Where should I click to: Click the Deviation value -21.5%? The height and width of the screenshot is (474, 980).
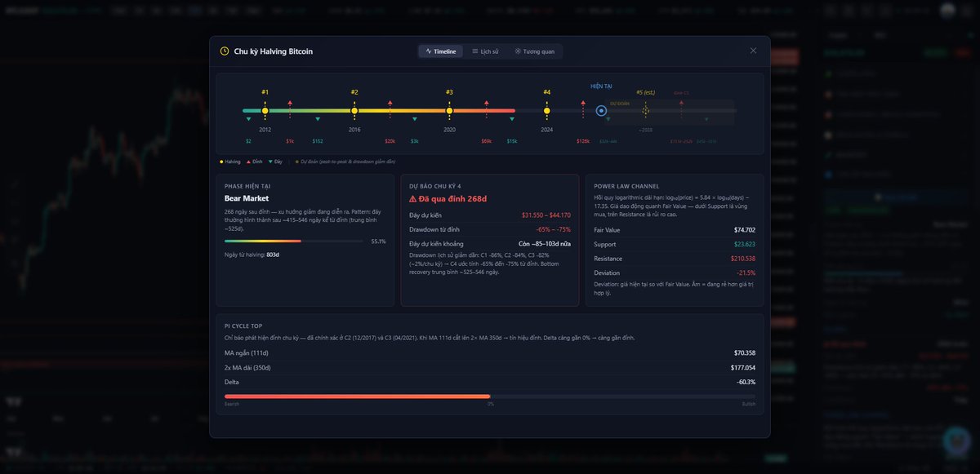pyautogui.click(x=746, y=272)
